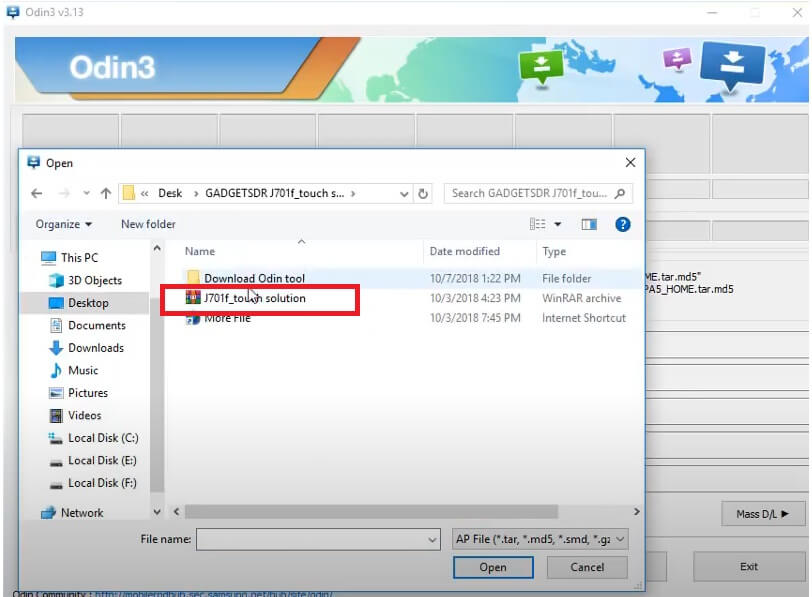812x597 pixels.
Task: Change the file view layout icon
Action: click(538, 224)
